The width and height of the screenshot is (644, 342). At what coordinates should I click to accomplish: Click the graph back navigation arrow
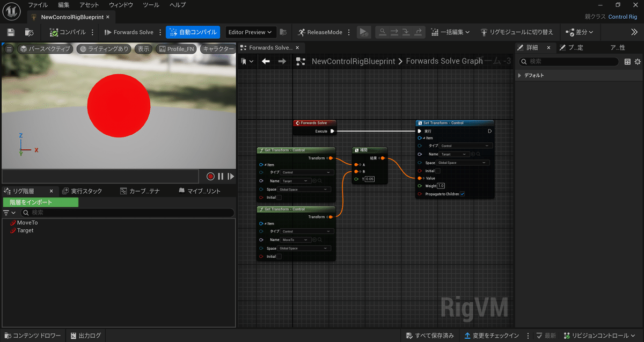pyautogui.click(x=266, y=61)
